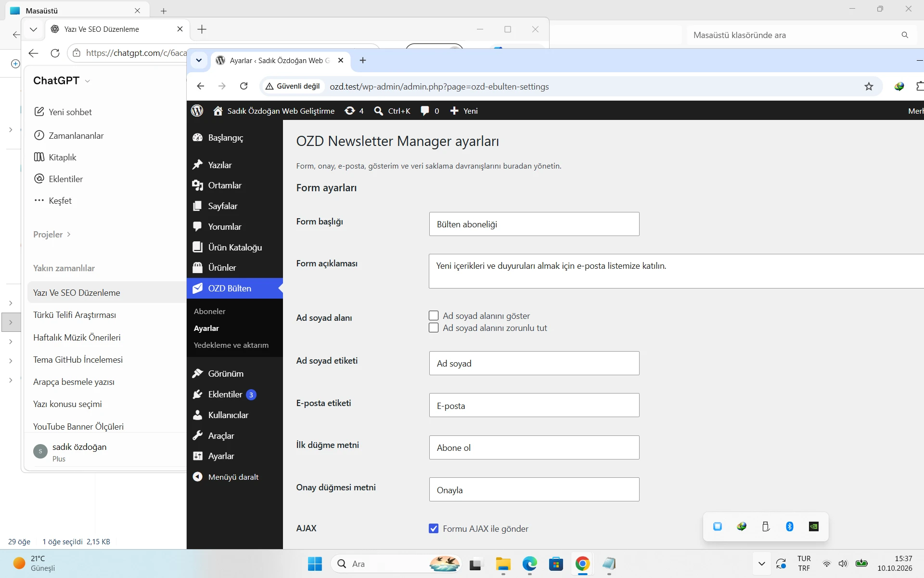Reload the ChatGPT browser page
Screen dimensions: 924x578
tap(55, 53)
